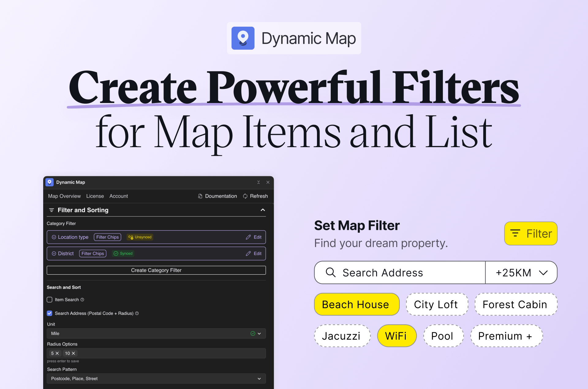Click the Filter Chips tag on District
Viewport: 588px width, 389px height.
coord(93,254)
